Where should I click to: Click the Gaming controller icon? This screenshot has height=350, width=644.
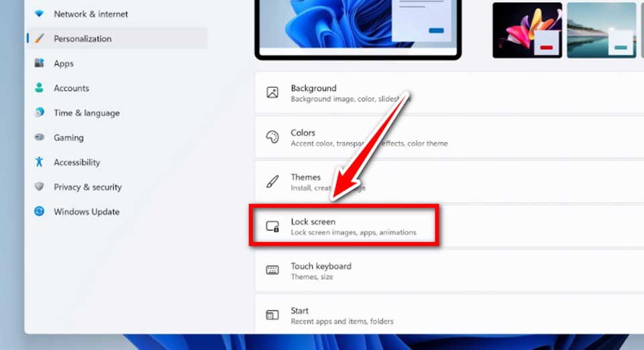[x=39, y=137]
